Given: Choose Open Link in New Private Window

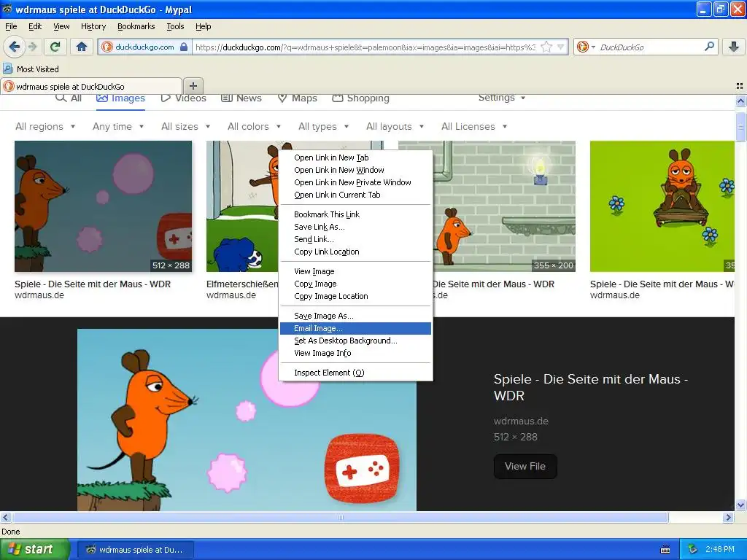Looking at the screenshot, I should (x=355, y=182).
